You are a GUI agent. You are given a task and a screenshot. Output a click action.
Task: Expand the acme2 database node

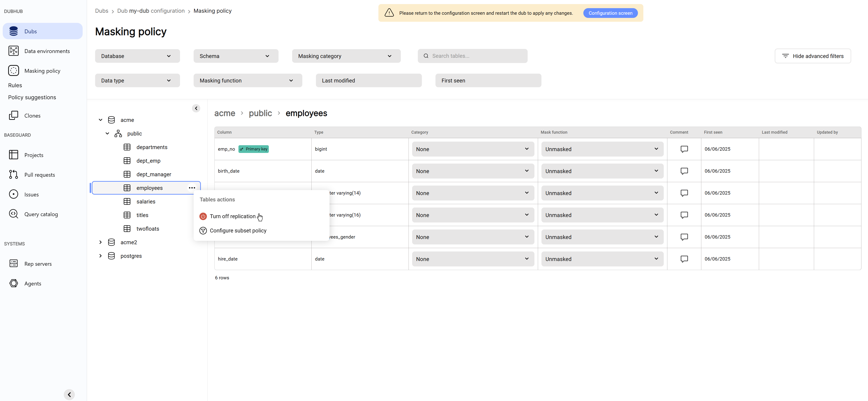(x=100, y=242)
